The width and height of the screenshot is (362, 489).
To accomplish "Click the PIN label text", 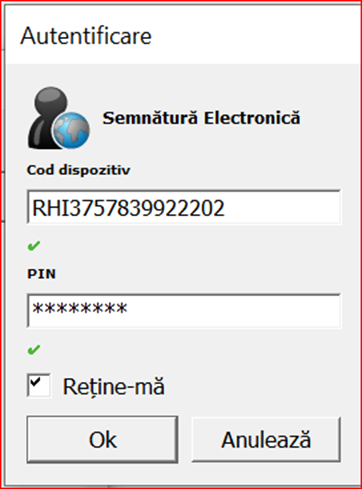I will (x=41, y=274).
